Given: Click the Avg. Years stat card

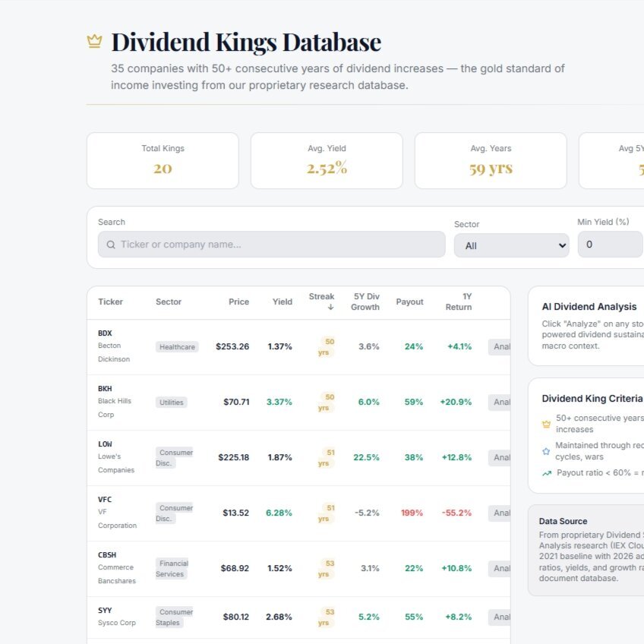Looking at the screenshot, I should (491, 160).
